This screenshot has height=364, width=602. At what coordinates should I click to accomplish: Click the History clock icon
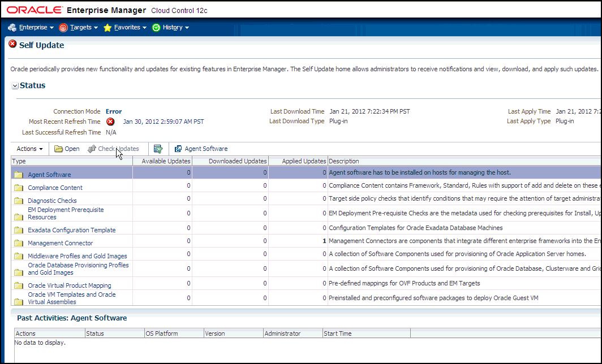point(156,28)
